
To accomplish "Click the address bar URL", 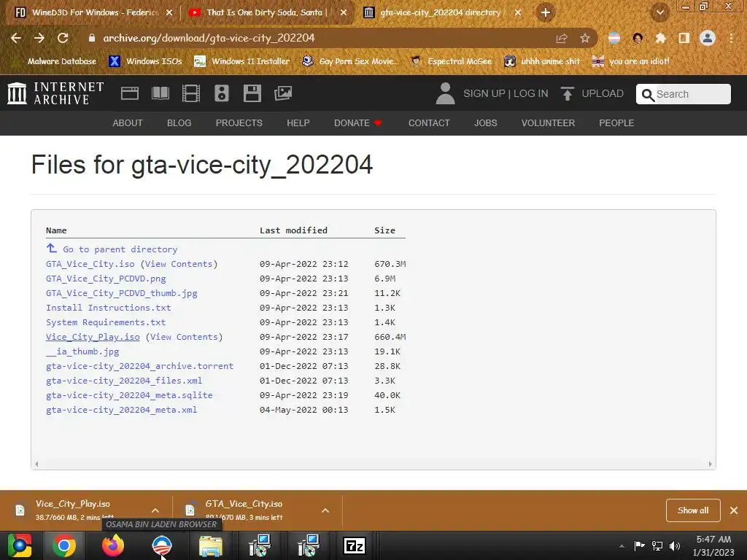I will (209, 38).
